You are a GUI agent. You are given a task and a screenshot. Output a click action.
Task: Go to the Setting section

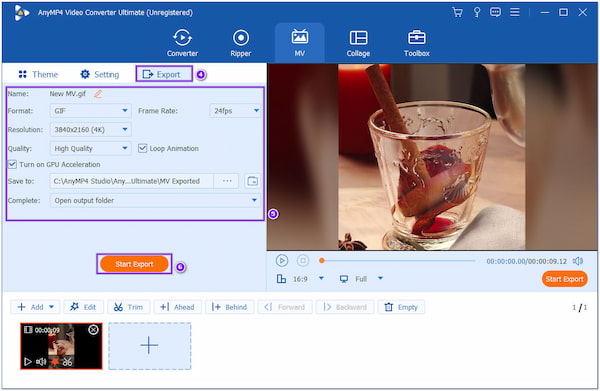[x=99, y=74]
